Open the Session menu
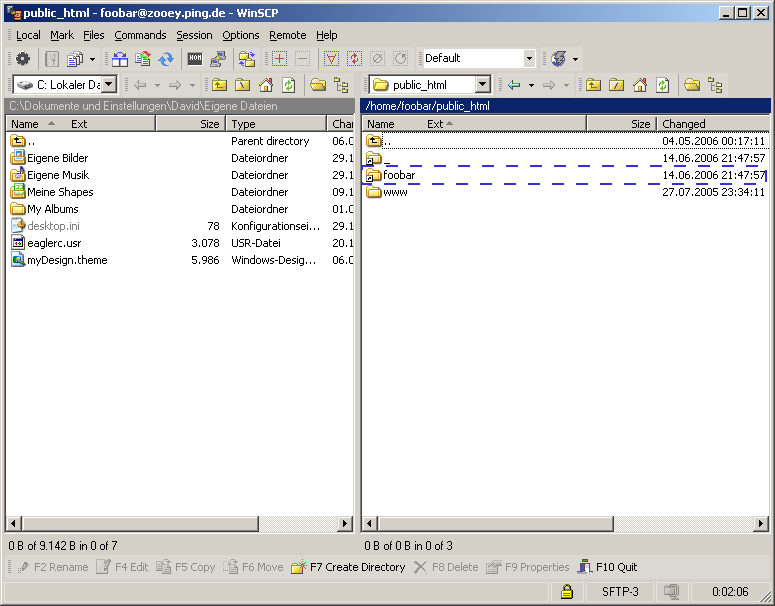Image resolution: width=775 pixels, height=606 pixels. pos(194,35)
